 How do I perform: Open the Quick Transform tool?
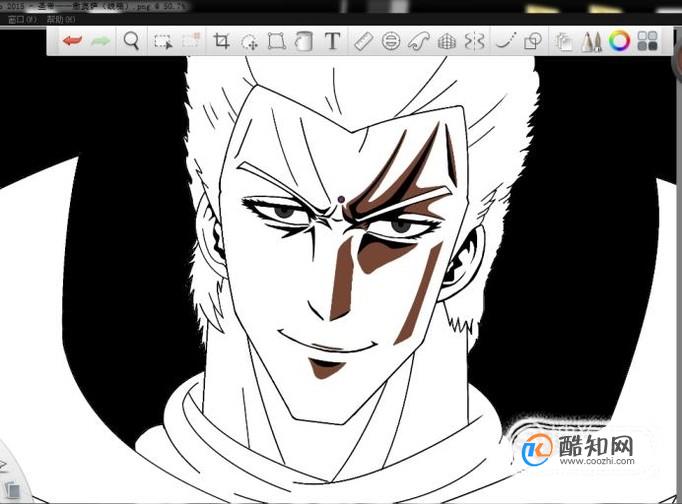pyautogui.click(x=249, y=42)
